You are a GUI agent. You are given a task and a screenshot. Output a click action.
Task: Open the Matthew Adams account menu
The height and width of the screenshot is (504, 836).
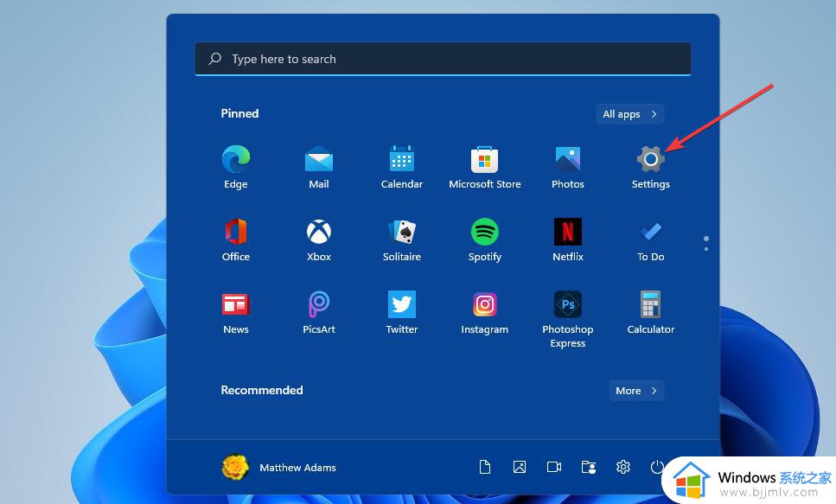(279, 467)
